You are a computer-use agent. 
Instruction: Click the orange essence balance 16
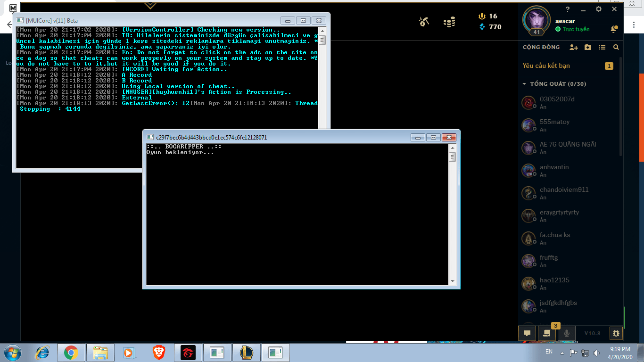[488, 16]
